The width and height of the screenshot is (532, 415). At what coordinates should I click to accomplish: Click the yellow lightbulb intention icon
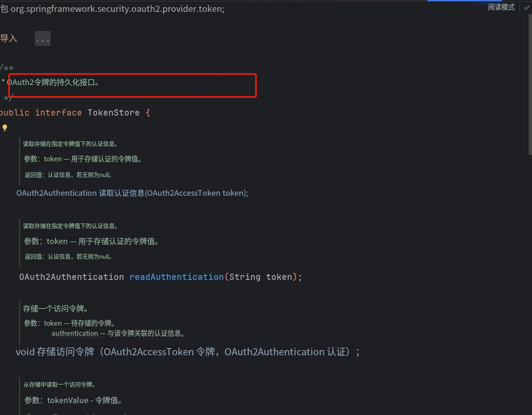pyautogui.click(x=5, y=128)
